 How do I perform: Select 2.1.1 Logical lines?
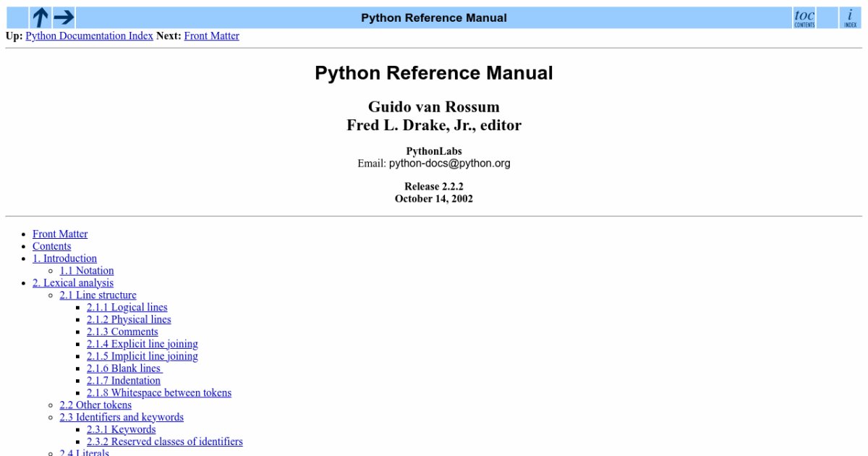127,308
